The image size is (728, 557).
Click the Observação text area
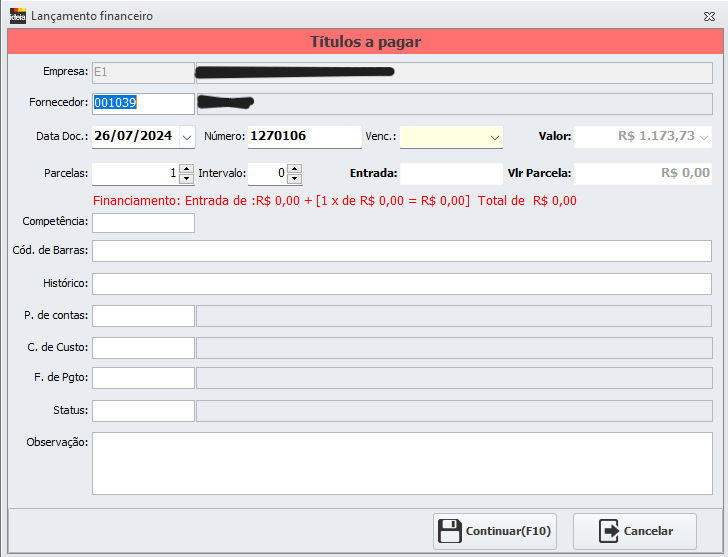click(x=402, y=463)
